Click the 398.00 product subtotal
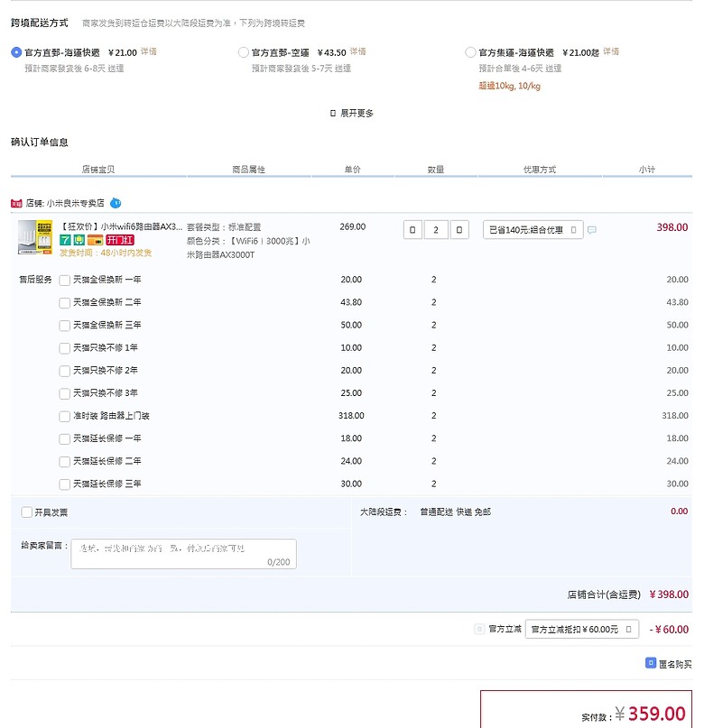This screenshot has width=704, height=728. click(x=672, y=227)
